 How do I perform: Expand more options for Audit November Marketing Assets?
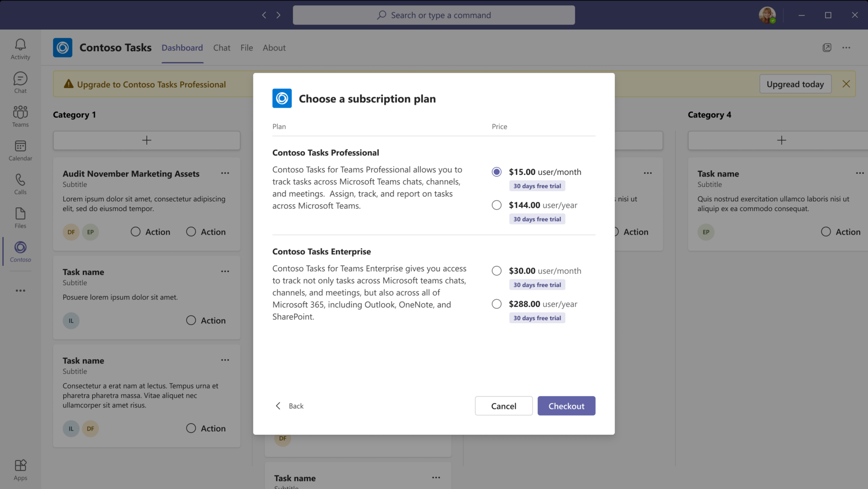click(225, 173)
